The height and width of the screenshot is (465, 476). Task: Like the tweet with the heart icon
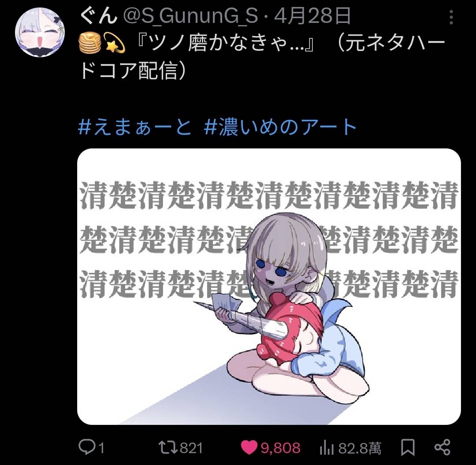(x=249, y=448)
